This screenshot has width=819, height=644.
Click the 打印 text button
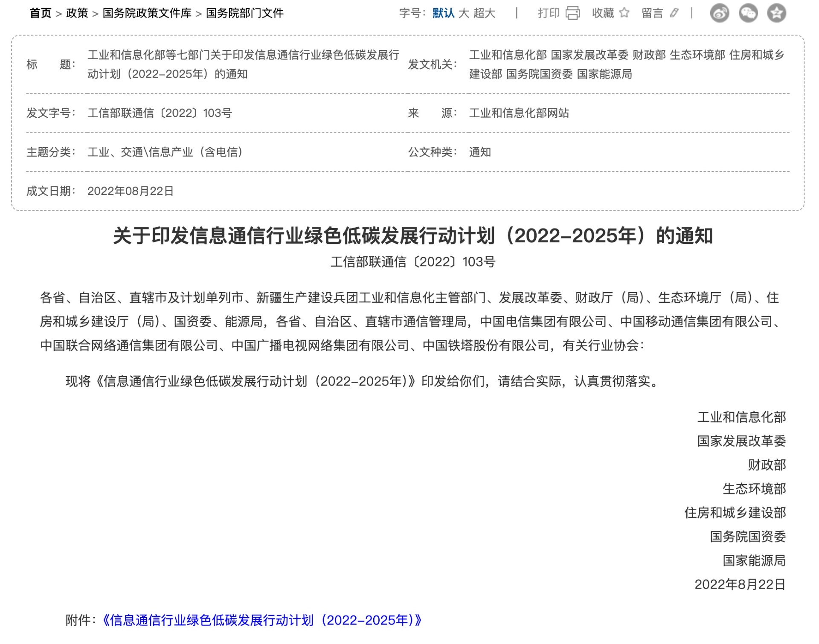pyautogui.click(x=549, y=13)
